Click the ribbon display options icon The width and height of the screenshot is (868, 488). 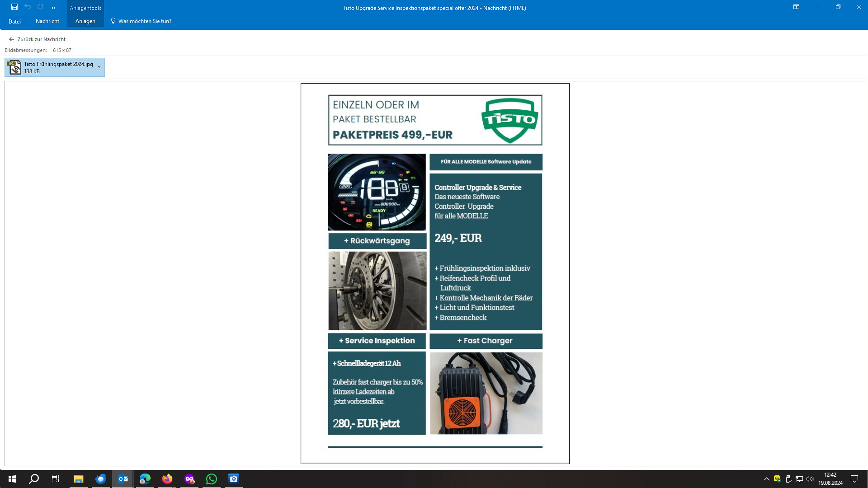(796, 7)
